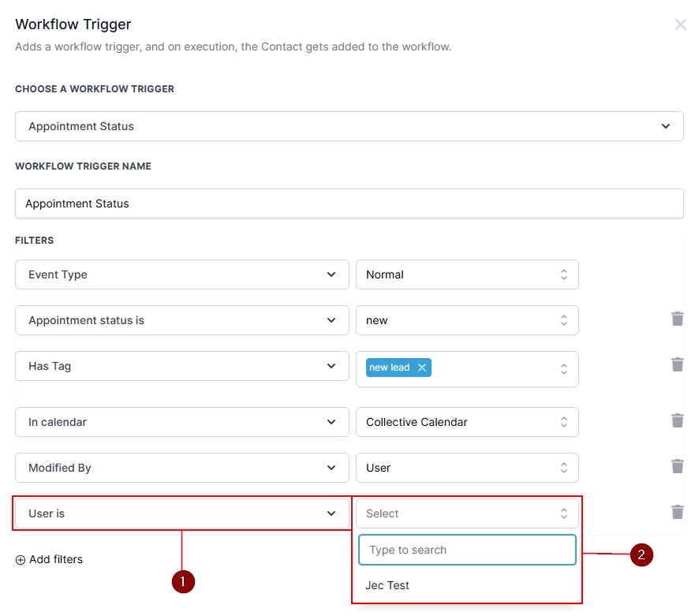Open the User is filter dropdown
Image resolution: width=695 pixels, height=616 pixels.
coord(181,513)
